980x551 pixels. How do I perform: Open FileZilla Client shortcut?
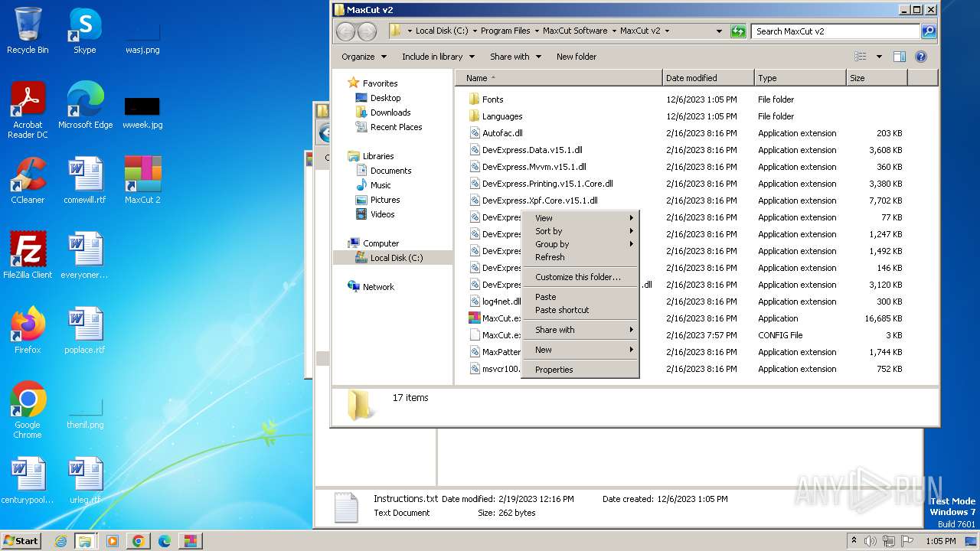28,256
